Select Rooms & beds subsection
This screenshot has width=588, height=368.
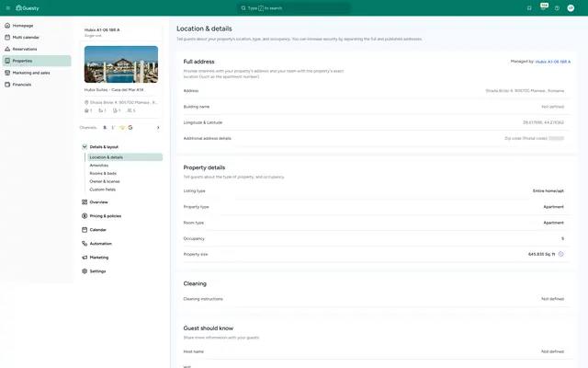[103, 174]
